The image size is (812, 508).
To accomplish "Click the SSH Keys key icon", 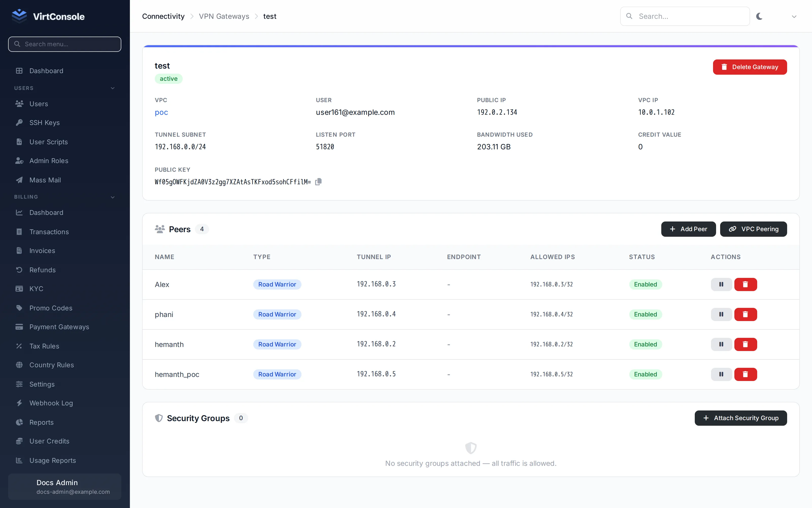I will pos(19,122).
